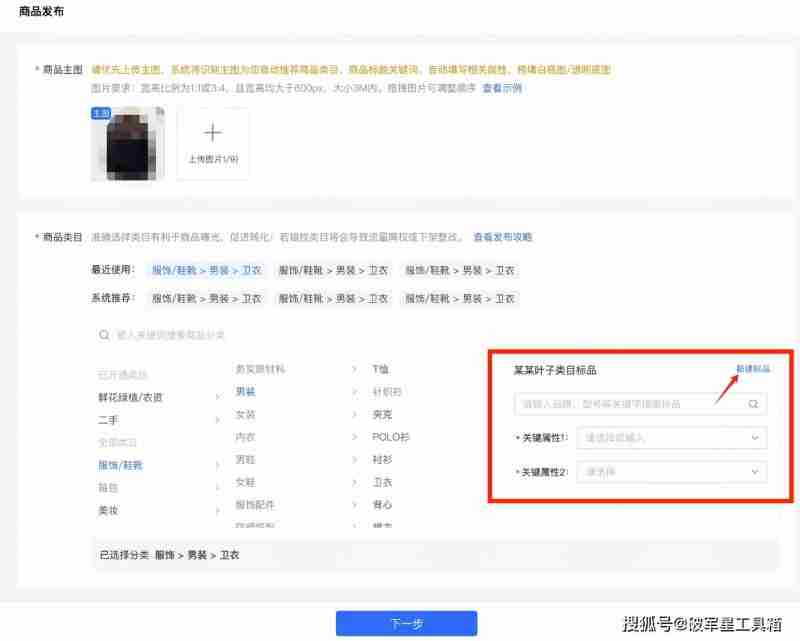Click the 下一步 button at the bottom
Image resolution: width=800 pixels, height=641 pixels.
click(406, 622)
